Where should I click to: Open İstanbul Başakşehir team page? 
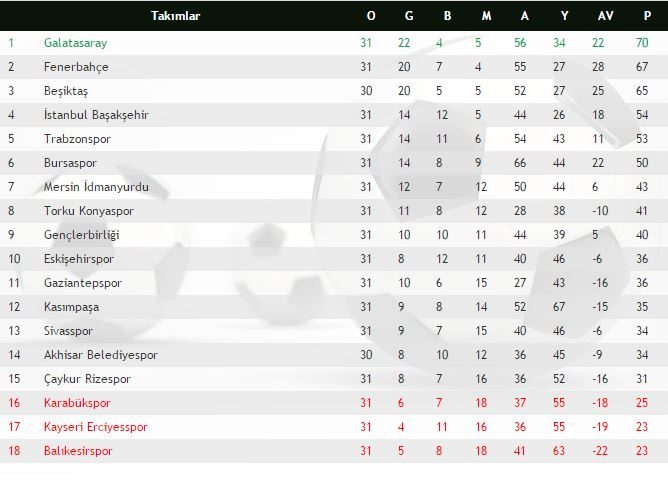[96, 115]
